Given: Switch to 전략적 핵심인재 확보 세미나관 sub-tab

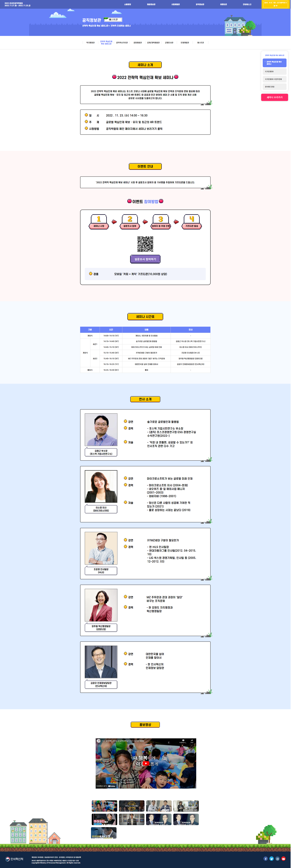Looking at the screenshot, I should 106,43.
